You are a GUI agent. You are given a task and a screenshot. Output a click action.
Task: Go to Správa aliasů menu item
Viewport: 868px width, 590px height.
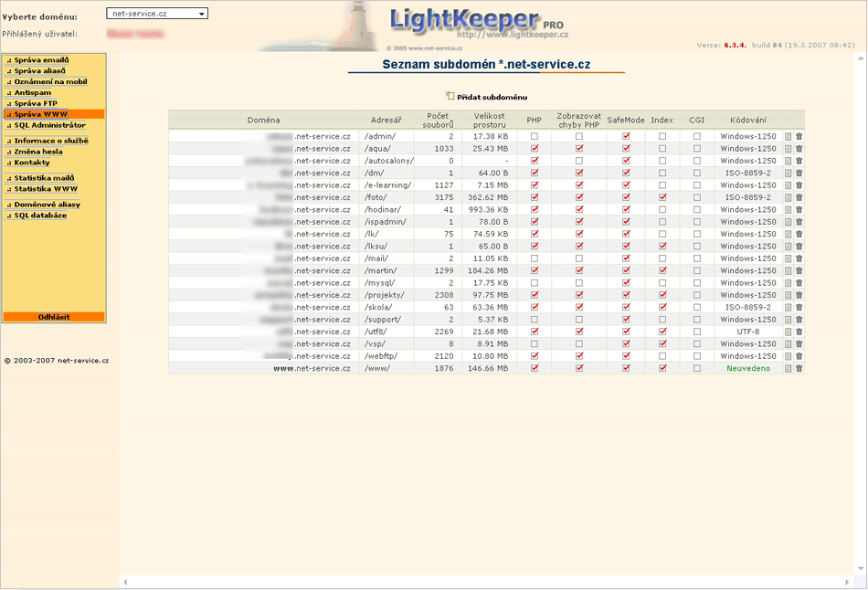(x=39, y=71)
